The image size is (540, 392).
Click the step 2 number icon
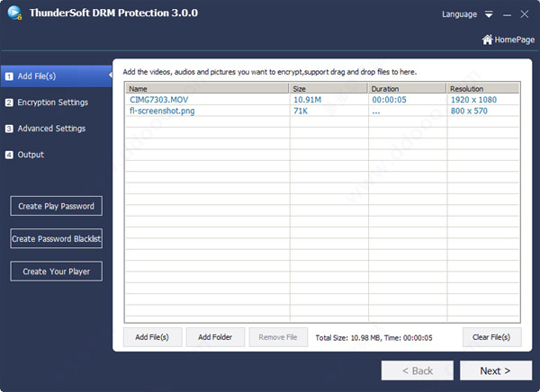(9, 102)
